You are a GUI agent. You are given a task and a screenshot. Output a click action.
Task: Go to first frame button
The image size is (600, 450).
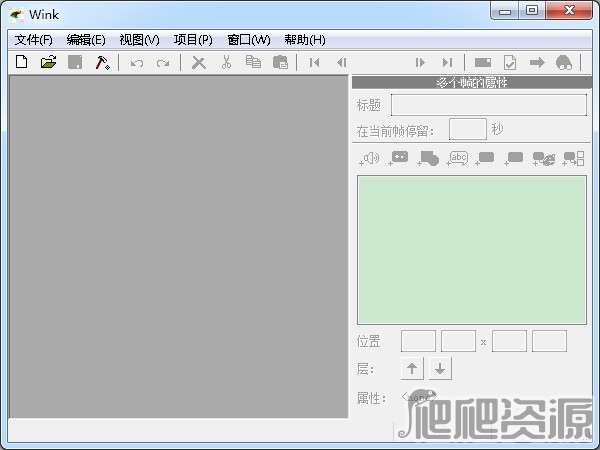[x=314, y=62]
